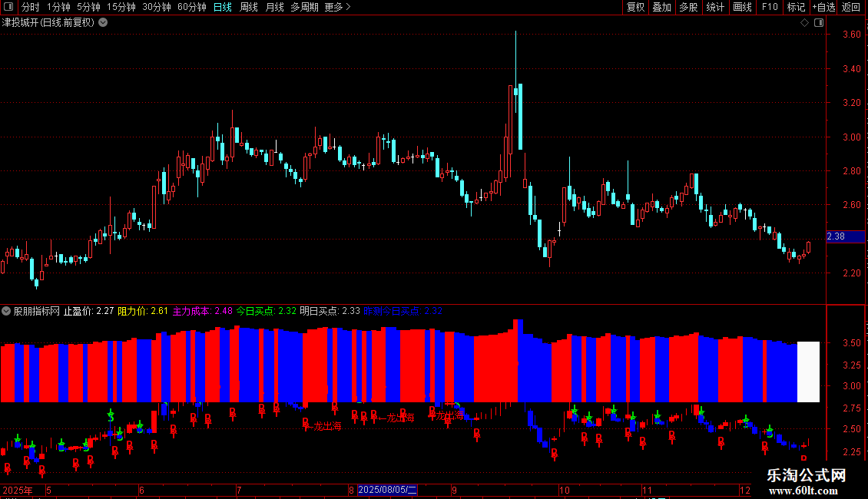The height and width of the screenshot is (499, 868).
Task: Click the highlighted date 2025/08/05/二
Action: click(x=387, y=490)
